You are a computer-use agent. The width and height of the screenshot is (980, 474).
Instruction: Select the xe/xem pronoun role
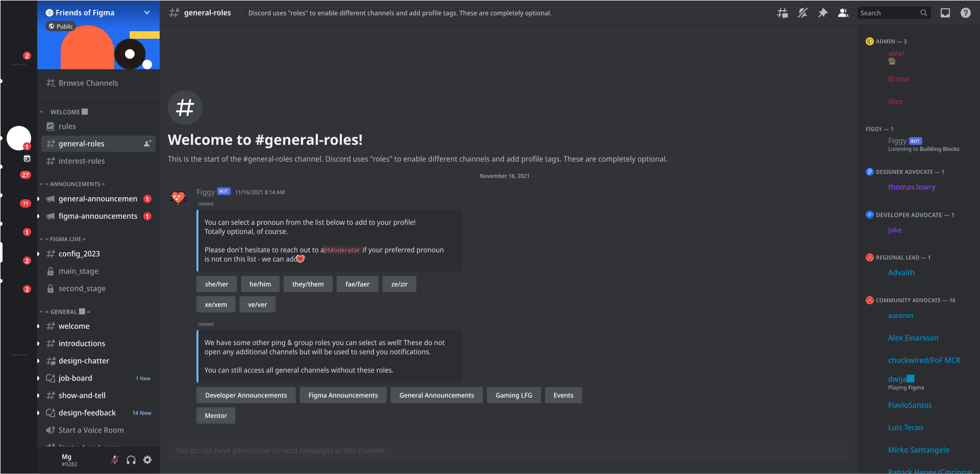coord(216,304)
